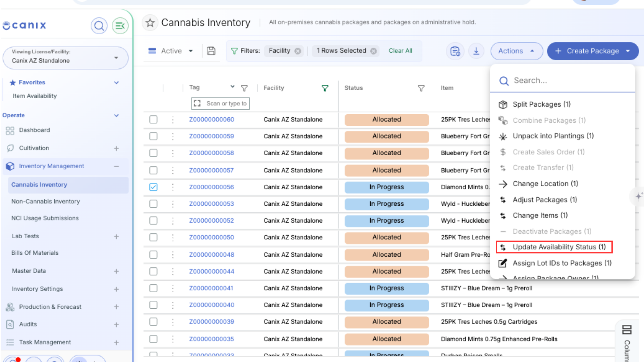Open the Status column filter icon
644x362 pixels.
(x=421, y=88)
